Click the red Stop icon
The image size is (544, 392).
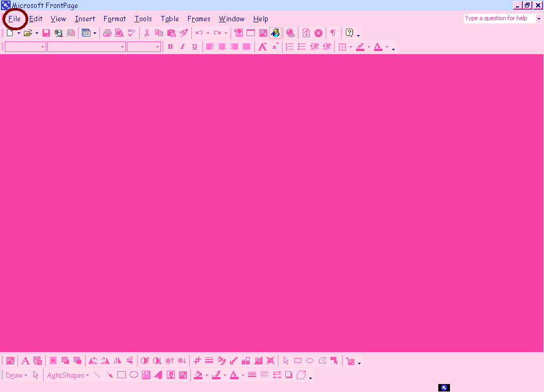click(318, 33)
